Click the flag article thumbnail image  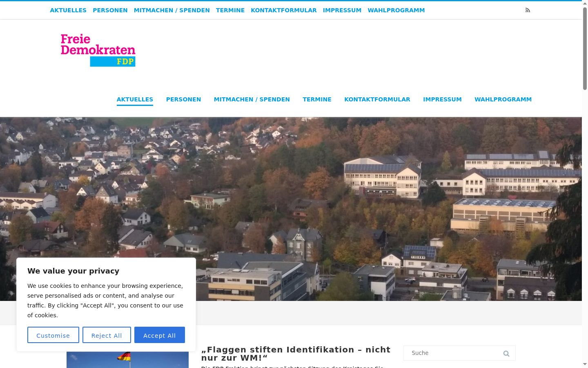click(x=127, y=360)
